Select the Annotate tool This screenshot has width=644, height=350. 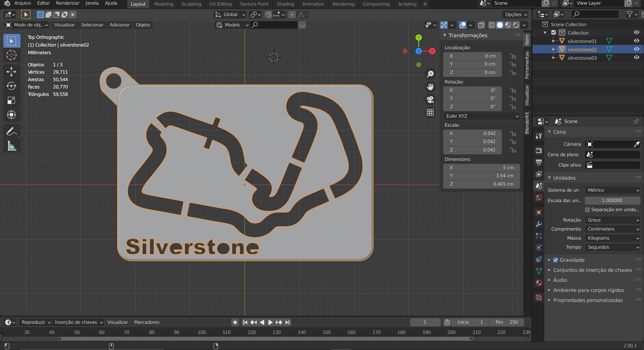[x=11, y=131]
